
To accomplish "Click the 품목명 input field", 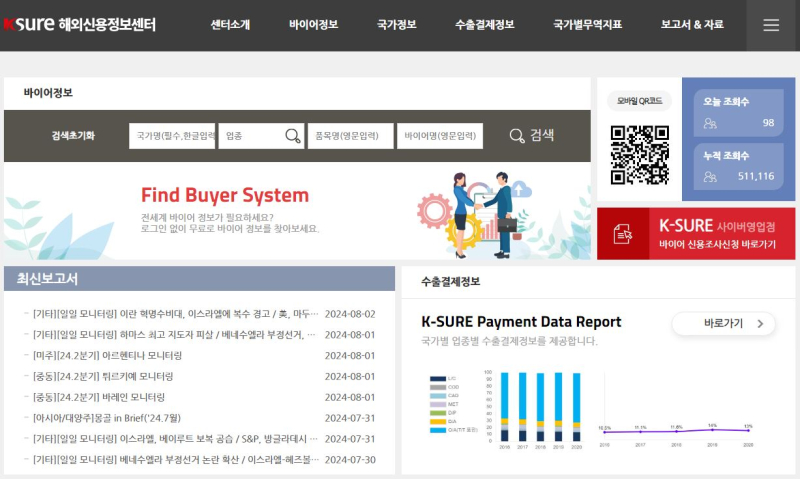I will click(350, 136).
